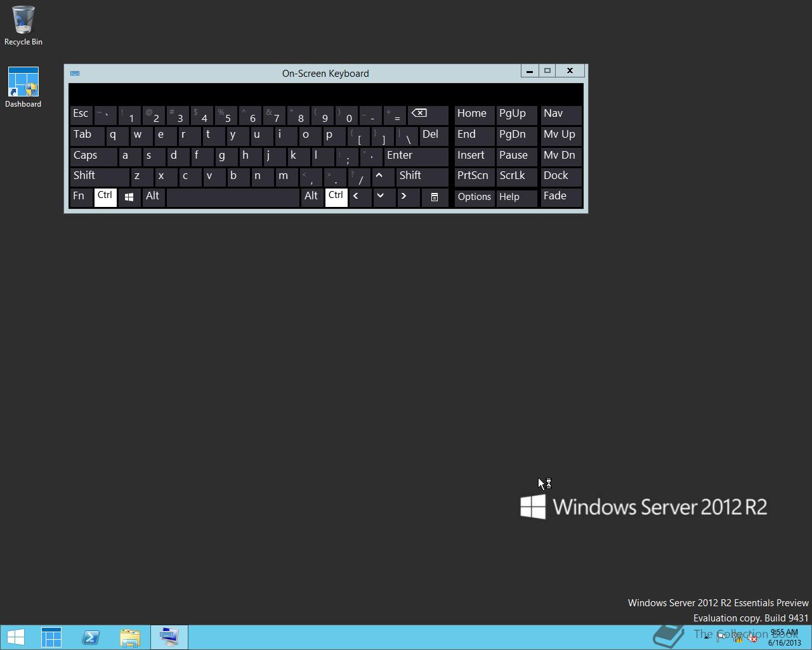The height and width of the screenshot is (650, 812).
Task: Toggle the right Ctrl key
Action: [x=336, y=197]
